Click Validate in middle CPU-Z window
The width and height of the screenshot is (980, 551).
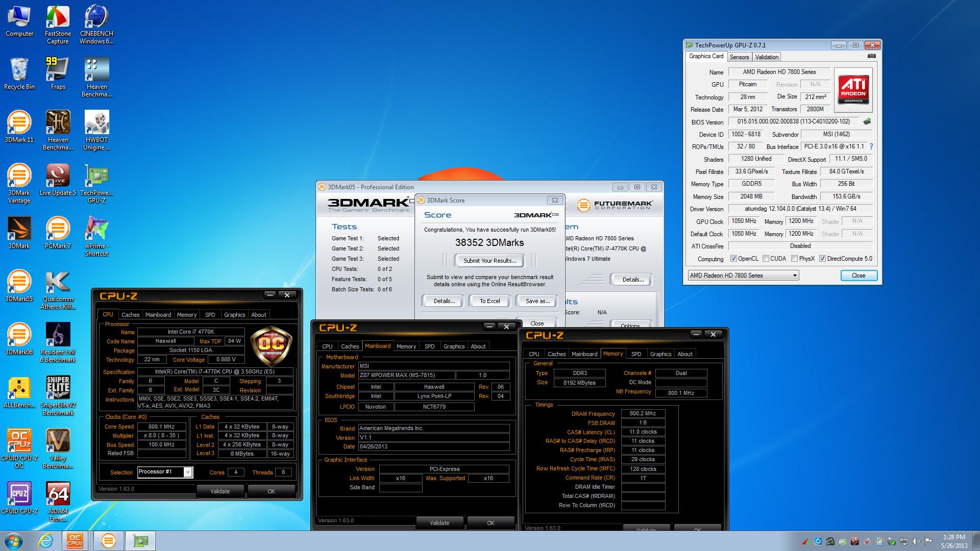click(439, 523)
